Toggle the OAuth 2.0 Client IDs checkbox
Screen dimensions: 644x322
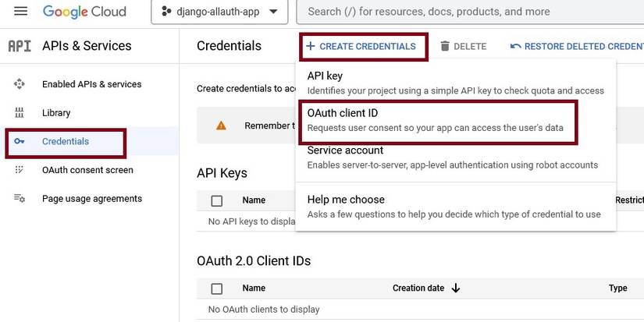pyautogui.click(x=217, y=288)
